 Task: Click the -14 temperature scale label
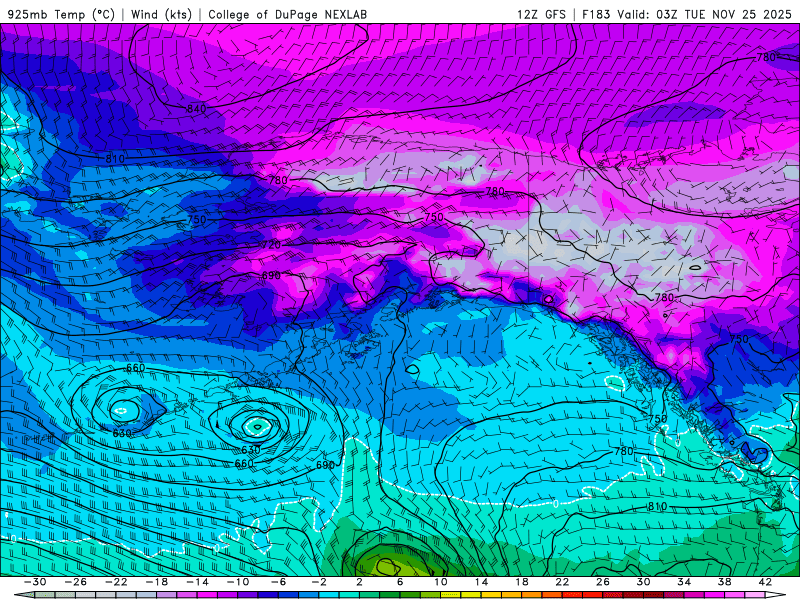coord(197,582)
